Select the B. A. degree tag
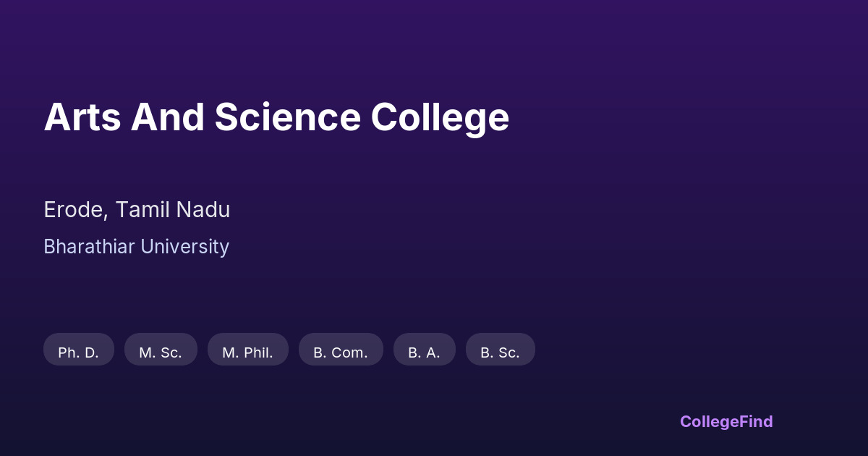This screenshot has height=456, width=868. pyautogui.click(x=425, y=350)
